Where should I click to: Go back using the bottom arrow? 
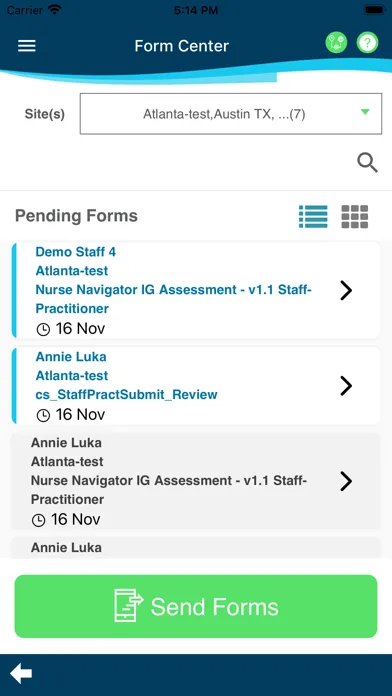[x=21, y=674]
